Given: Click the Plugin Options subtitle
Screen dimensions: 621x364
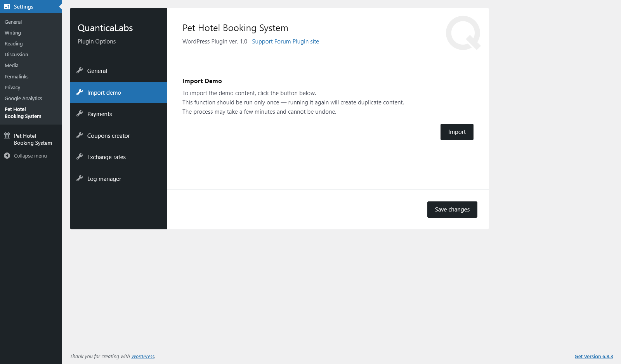Looking at the screenshot, I should tap(97, 42).
